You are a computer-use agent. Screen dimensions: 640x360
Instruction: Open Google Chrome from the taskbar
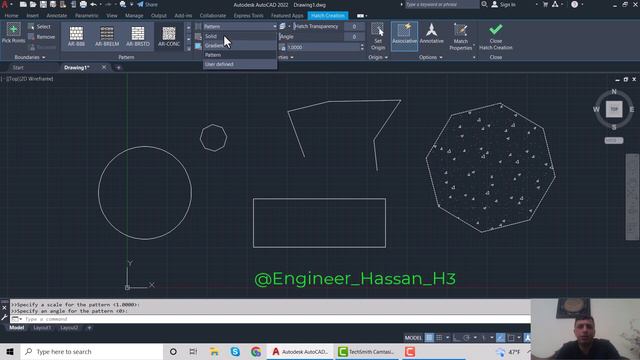coord(256,351)
